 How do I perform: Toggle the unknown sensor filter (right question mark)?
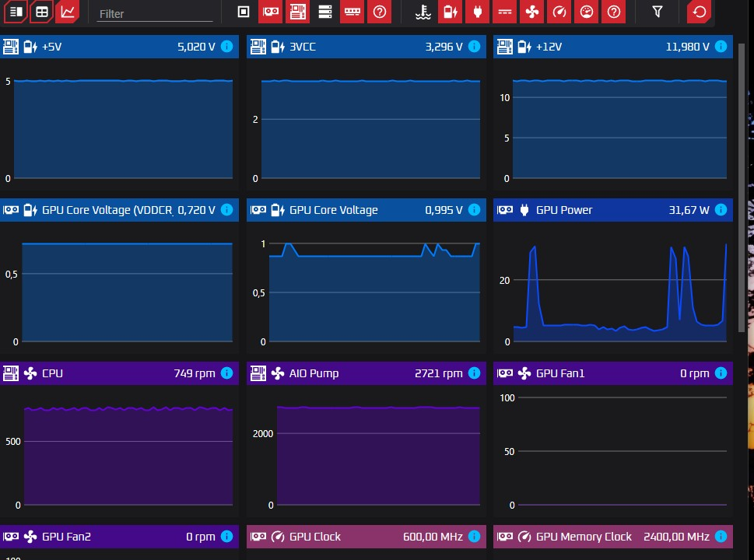tap(614, 12)
